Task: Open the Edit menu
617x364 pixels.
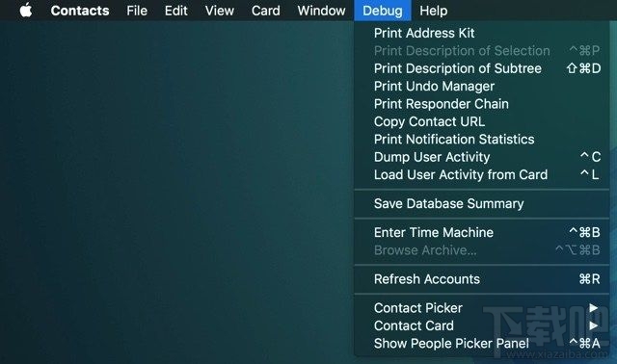Action: coord(175,11)
